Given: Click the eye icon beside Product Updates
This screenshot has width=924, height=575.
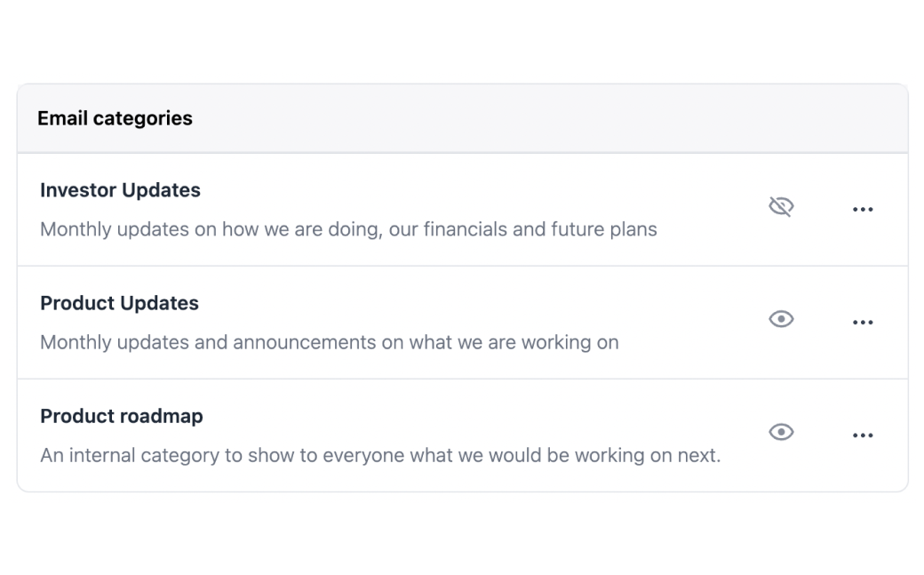Looking at the screenshot, I should click(780, 319).
